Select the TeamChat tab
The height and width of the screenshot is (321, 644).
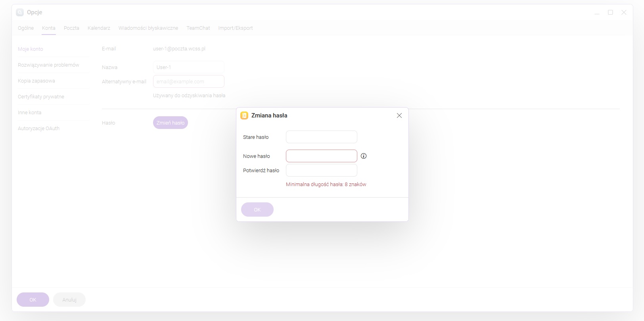tap(198, 28)
